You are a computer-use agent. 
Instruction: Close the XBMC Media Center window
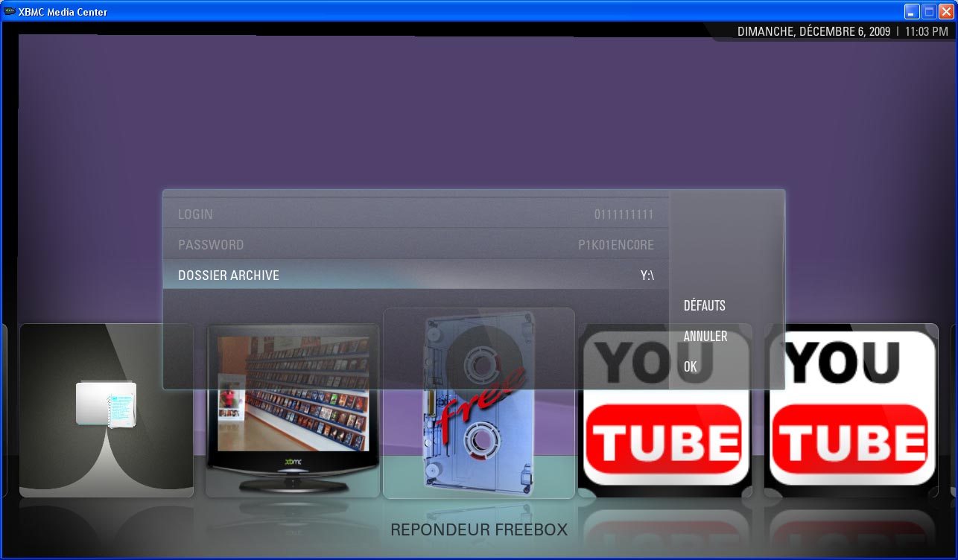(x=946, y=11)
